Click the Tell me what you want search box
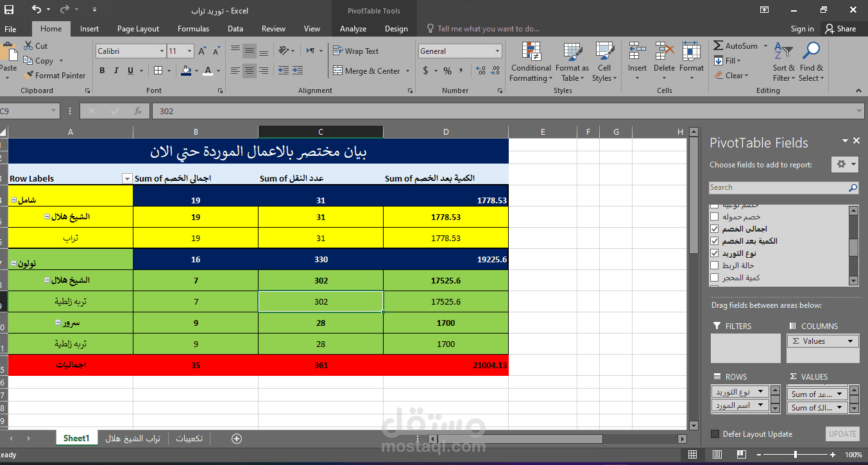This screenshot has width=868, height=465. (x=482, y=29)
